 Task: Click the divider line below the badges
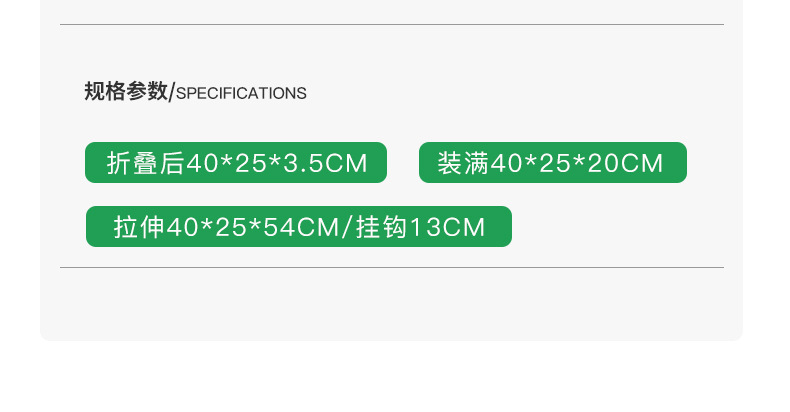391,268
